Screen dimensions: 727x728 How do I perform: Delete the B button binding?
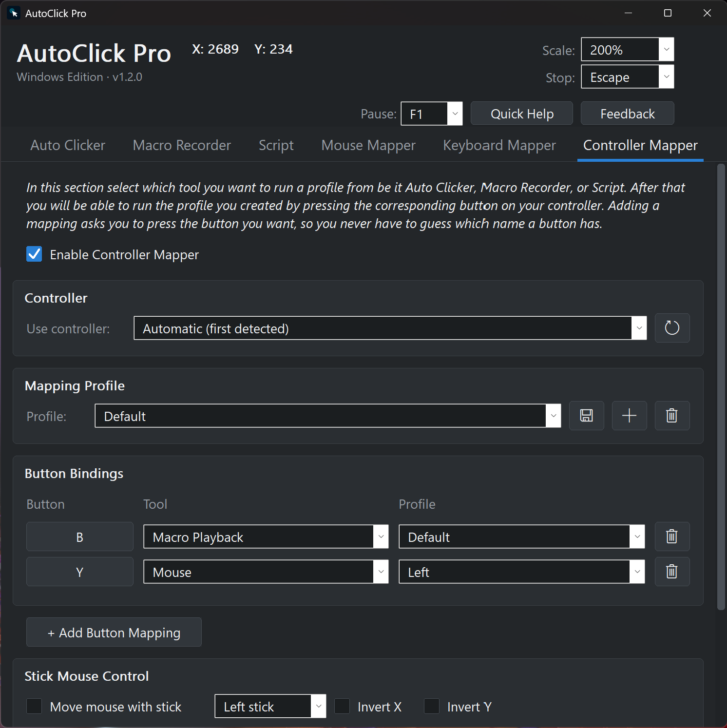pos(672,536)
